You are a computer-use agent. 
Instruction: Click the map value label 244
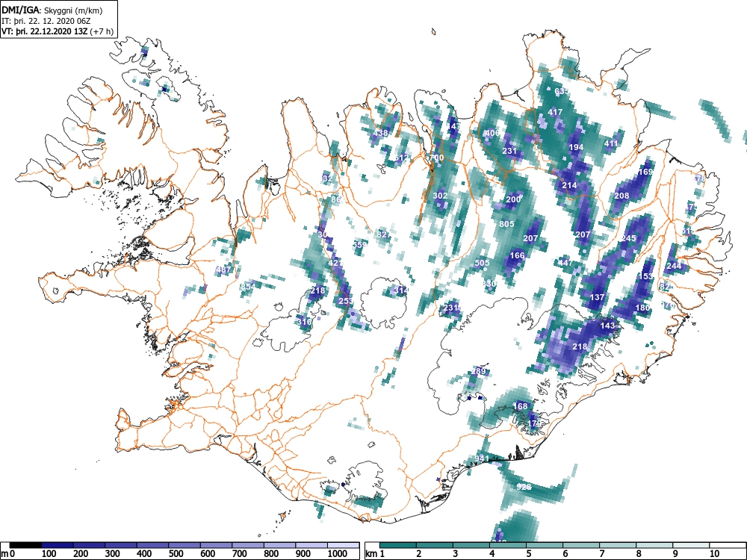674,266
